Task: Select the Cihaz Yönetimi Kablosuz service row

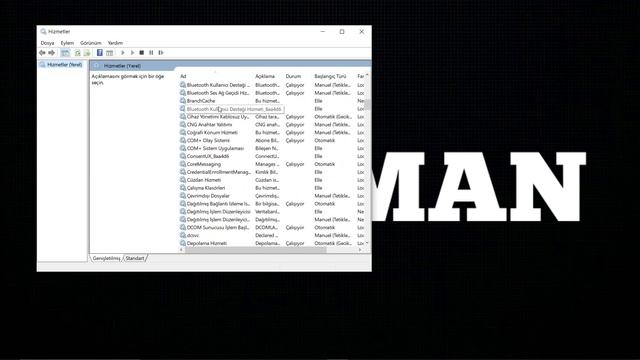Action: 218,117
